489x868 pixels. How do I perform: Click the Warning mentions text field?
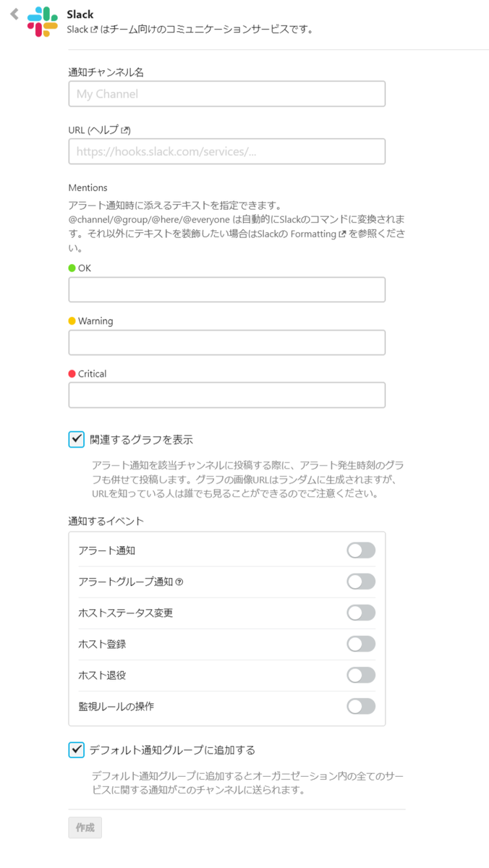pyautogui.click(x=226, y=342)
